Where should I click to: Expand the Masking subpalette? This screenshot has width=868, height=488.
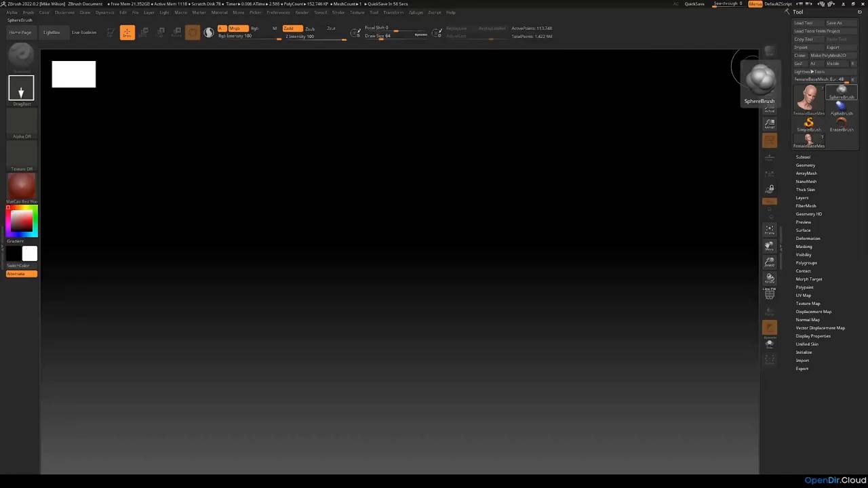804,247
